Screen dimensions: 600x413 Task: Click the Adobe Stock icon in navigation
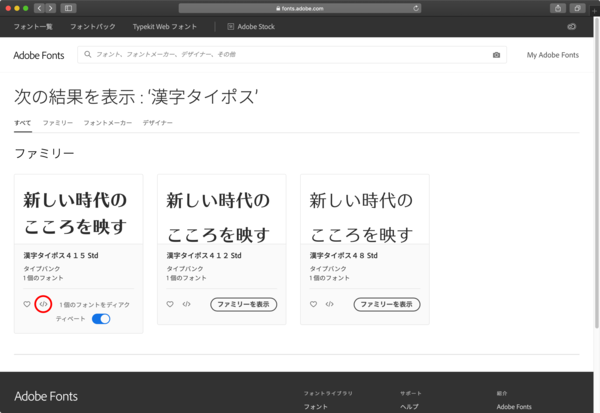tap(230, 26)
